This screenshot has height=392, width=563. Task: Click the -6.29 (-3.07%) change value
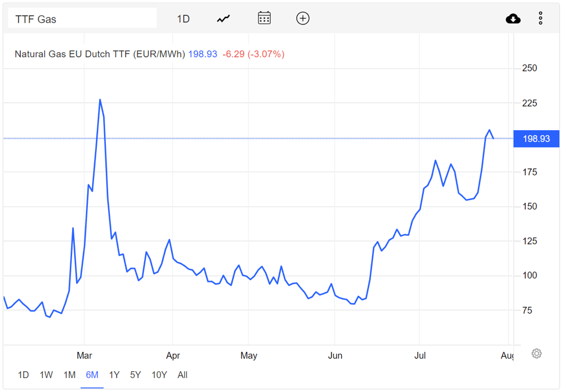pos(253,54)
